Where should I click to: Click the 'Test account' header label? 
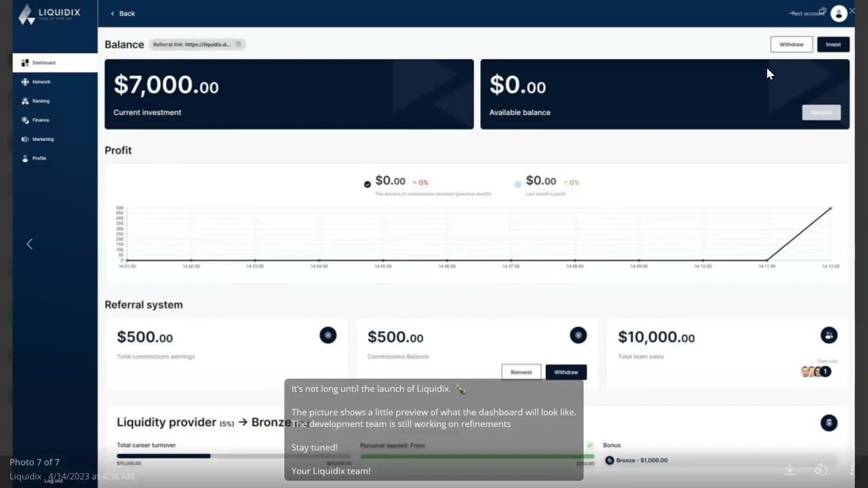806,14
